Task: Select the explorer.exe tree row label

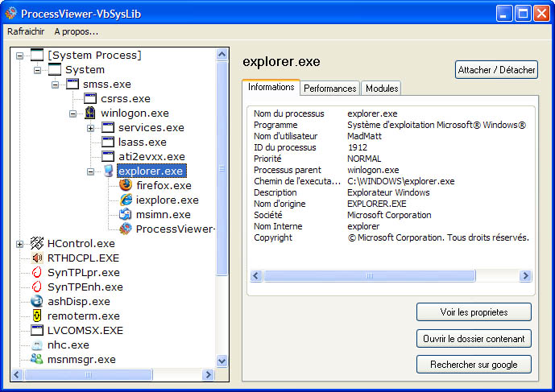Action: click(151, 171)
